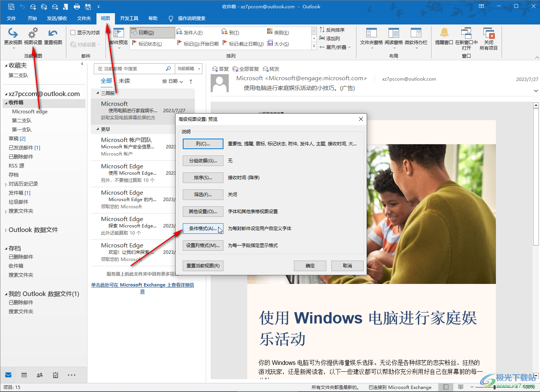Open the Help (帮助) tab
The image size is (540, 392).
tap(153, 18)
